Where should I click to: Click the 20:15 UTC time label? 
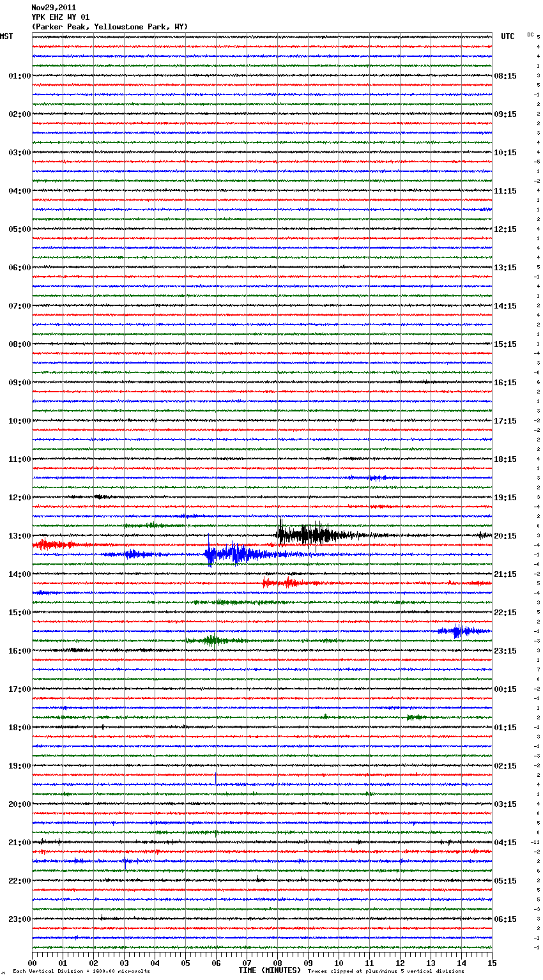505,536
